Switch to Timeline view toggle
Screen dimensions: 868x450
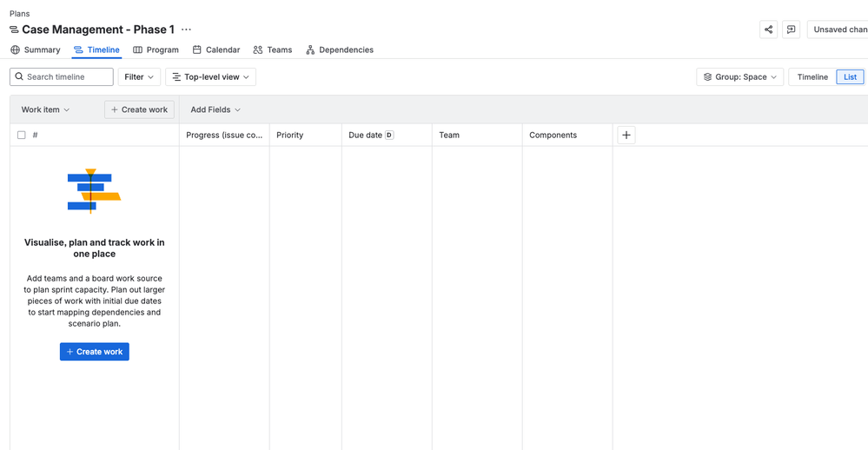812,77
